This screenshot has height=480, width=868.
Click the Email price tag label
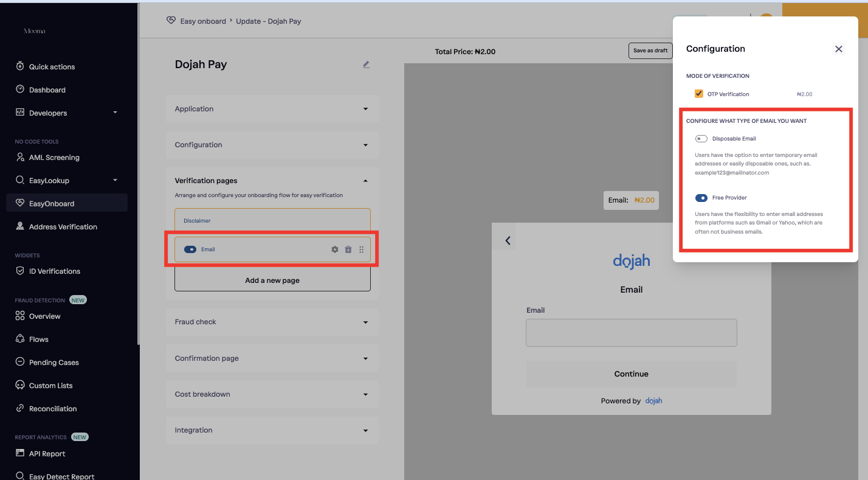pyautogui.click(x=631, y=200)
